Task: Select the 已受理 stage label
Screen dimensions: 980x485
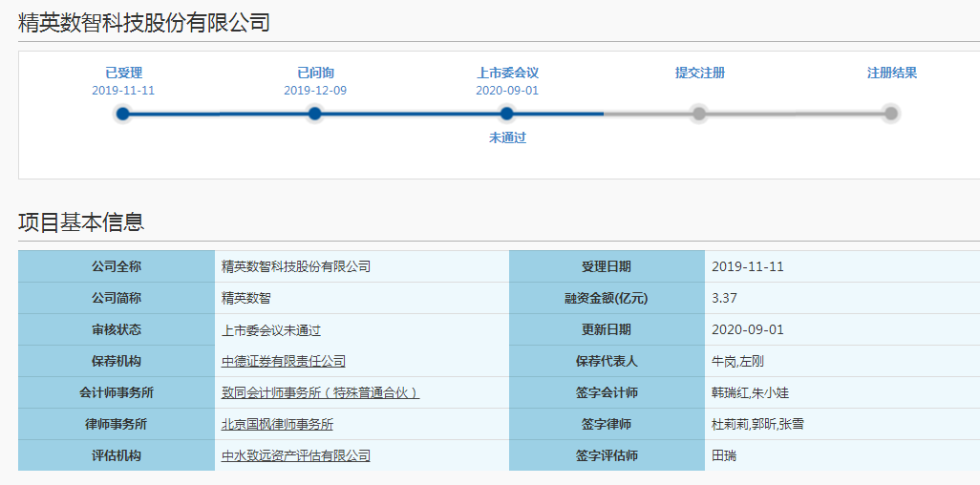Action: point(123,74)
